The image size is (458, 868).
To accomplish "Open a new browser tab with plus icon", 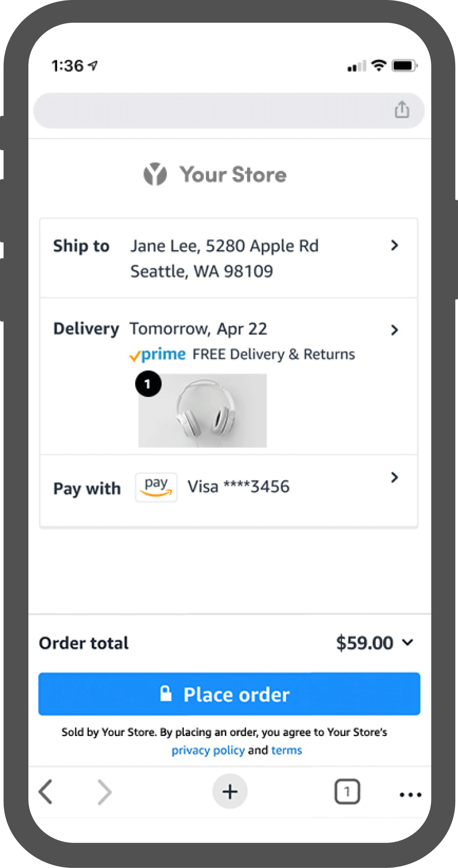I will 229,791.
